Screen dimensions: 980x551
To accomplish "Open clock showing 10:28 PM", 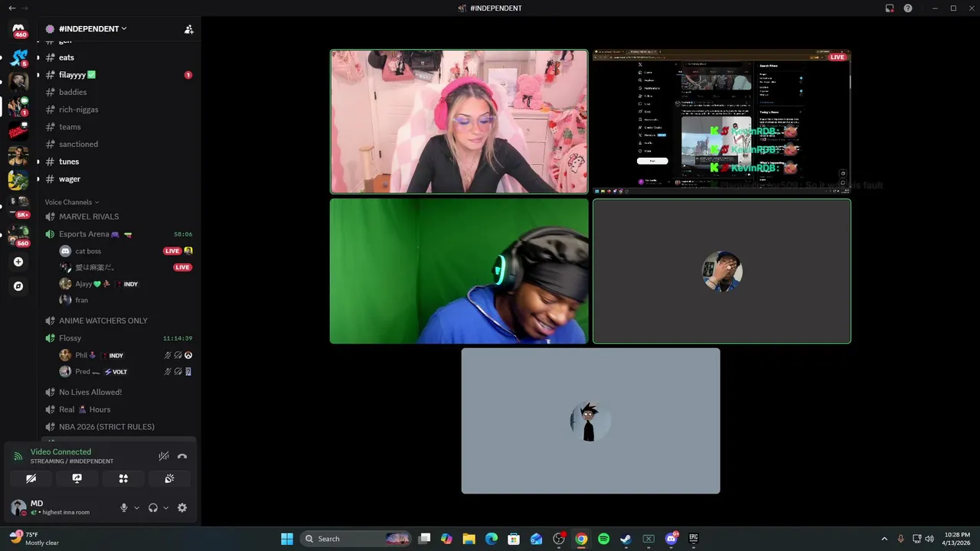I will point(957,539).
